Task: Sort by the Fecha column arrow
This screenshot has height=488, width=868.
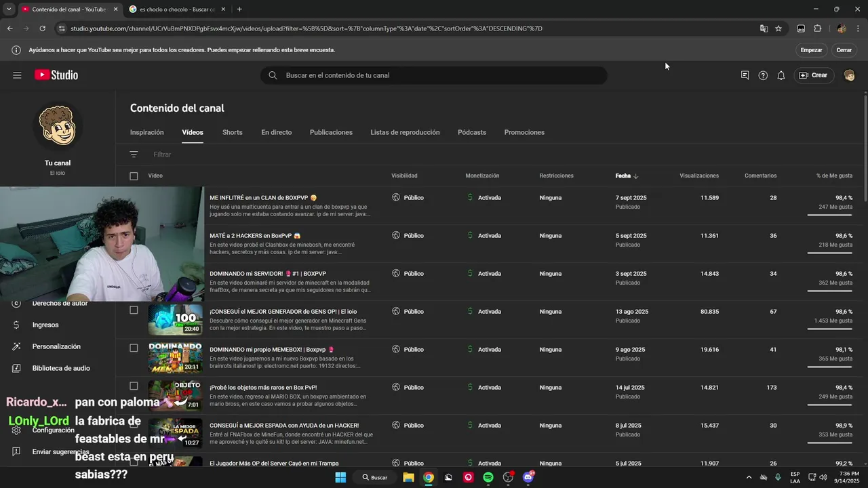Action: pos(635,176)
